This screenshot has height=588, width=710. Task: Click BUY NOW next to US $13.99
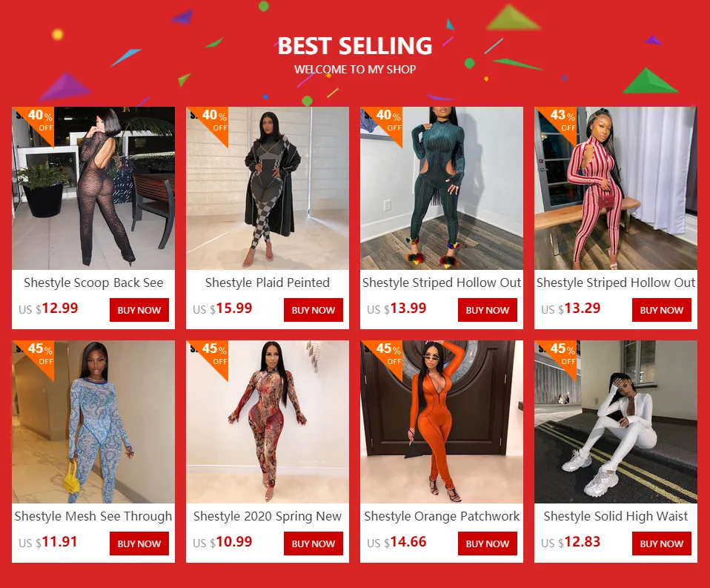pos(487,310)
